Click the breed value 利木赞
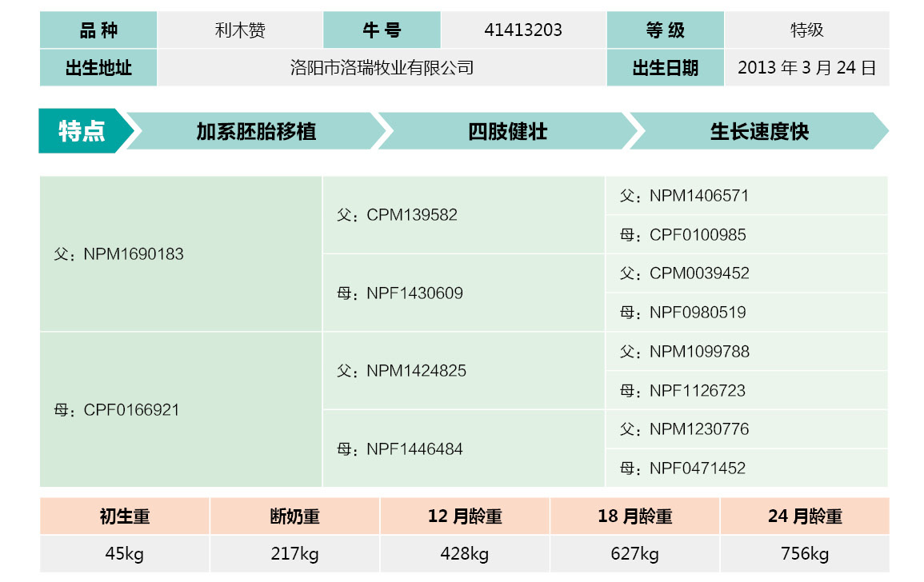The height and width of the screenshot is (582, 924). pos(240,30)
